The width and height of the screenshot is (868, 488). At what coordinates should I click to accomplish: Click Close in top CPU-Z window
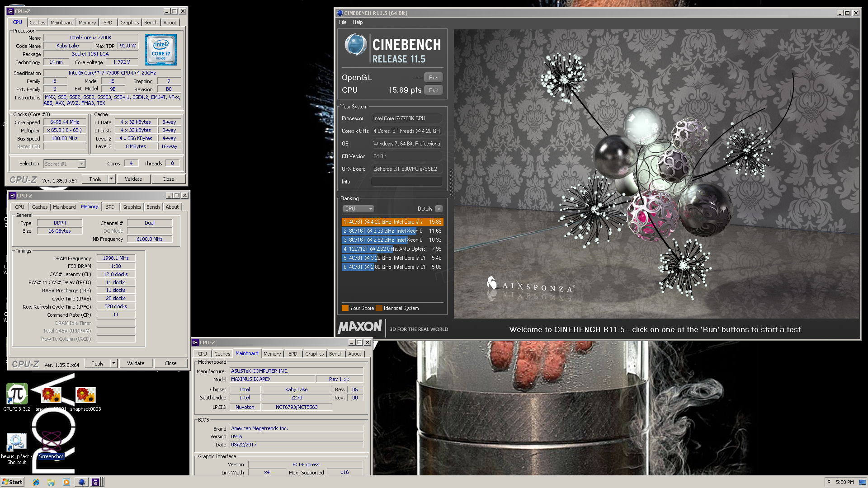pos(168,179)
